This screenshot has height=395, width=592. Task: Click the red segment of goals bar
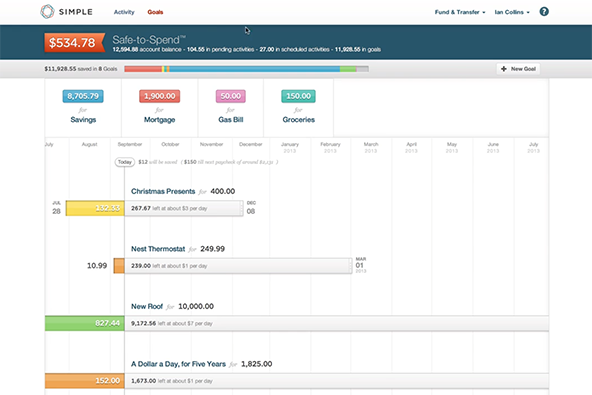143,69
